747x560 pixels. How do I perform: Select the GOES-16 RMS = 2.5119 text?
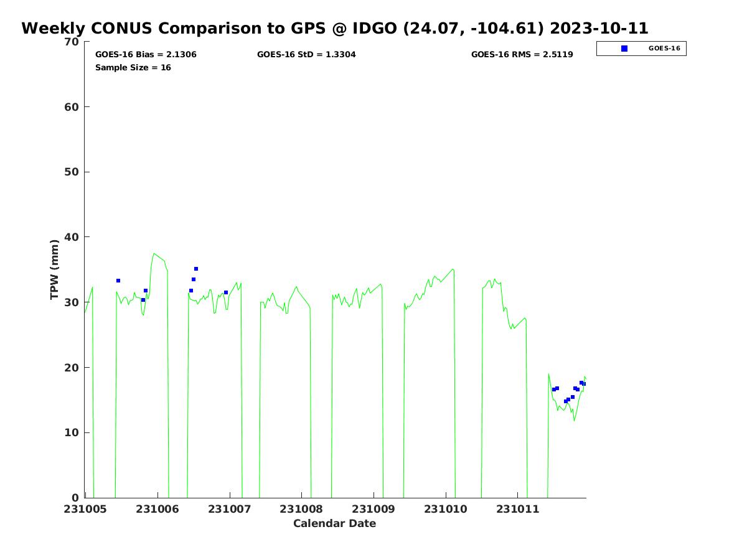click(522, 55)
